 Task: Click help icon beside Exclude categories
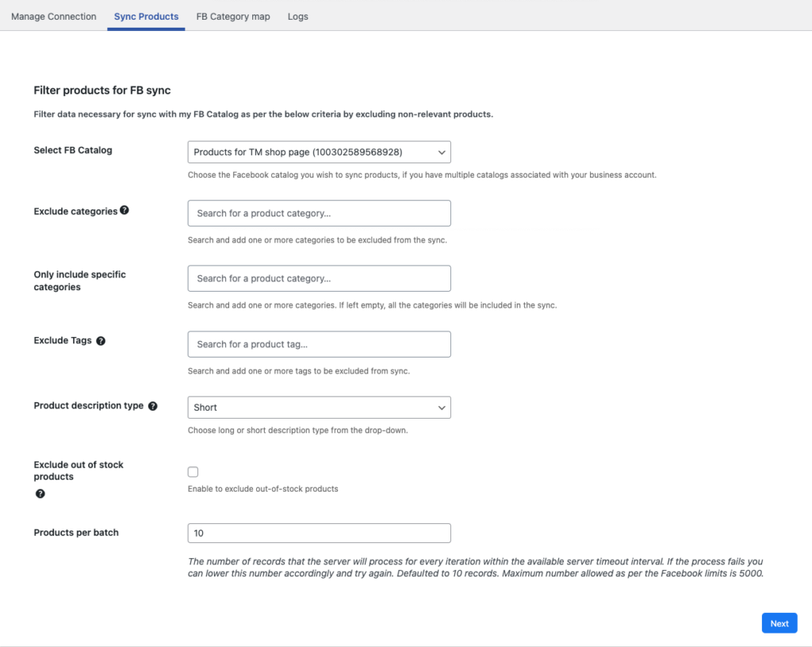pos(124,211)
